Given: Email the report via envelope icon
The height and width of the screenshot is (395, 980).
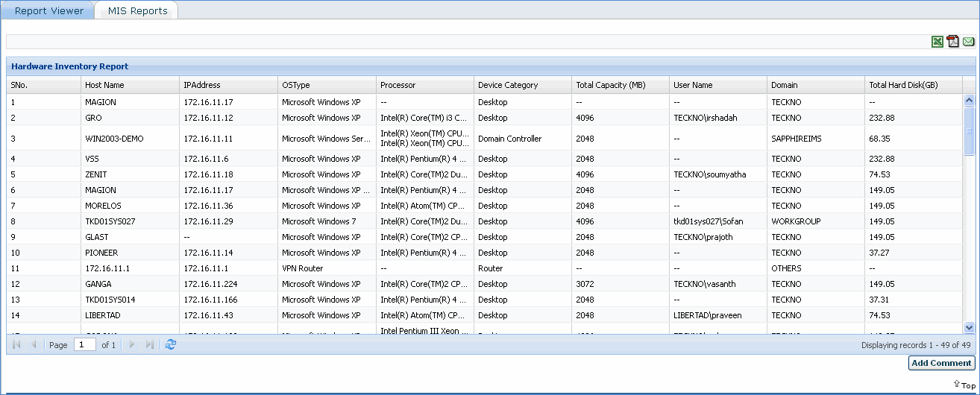Looking at the screenshot, I should pyautogui.click(x=969, y=42).
